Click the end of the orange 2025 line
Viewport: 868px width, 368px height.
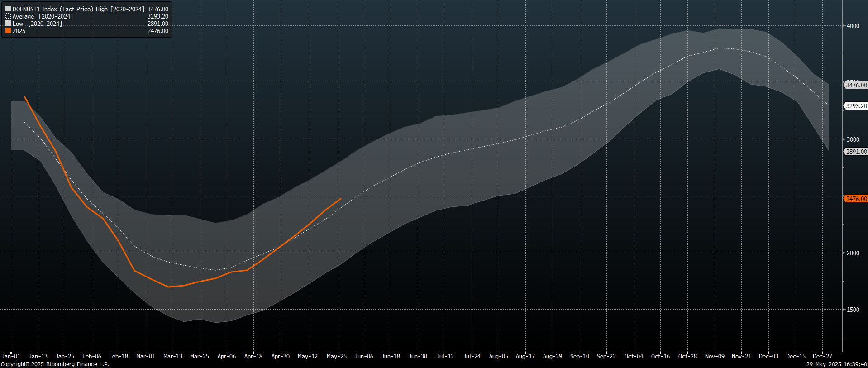(x=340, y=199)
